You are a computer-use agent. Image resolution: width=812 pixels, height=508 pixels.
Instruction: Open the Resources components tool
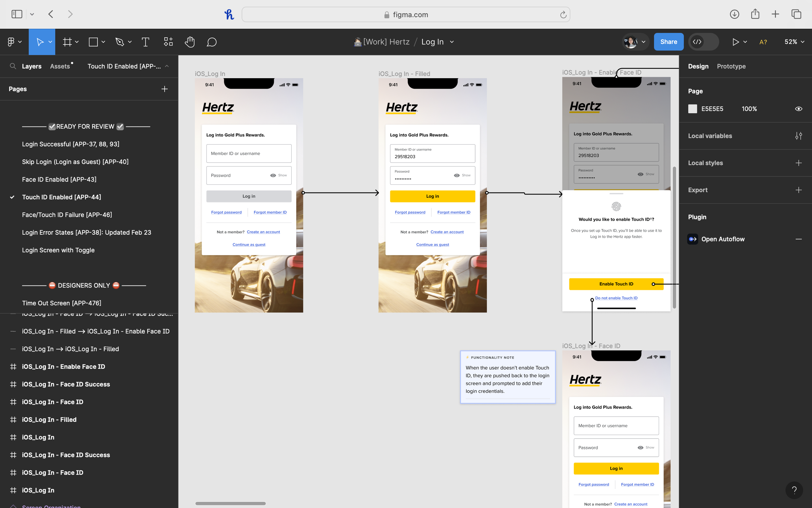[168, 42]
